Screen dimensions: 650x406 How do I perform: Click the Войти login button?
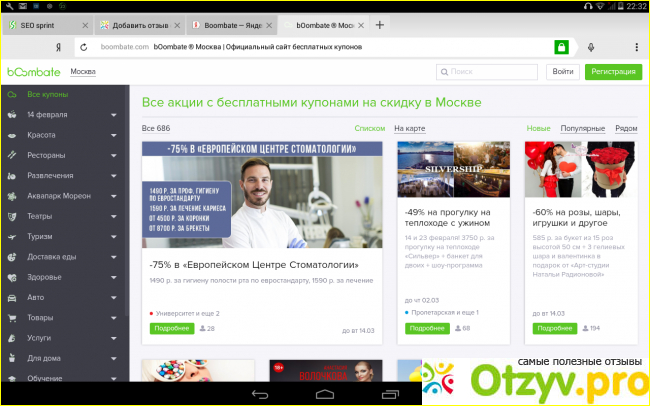[x=563, y=72]
